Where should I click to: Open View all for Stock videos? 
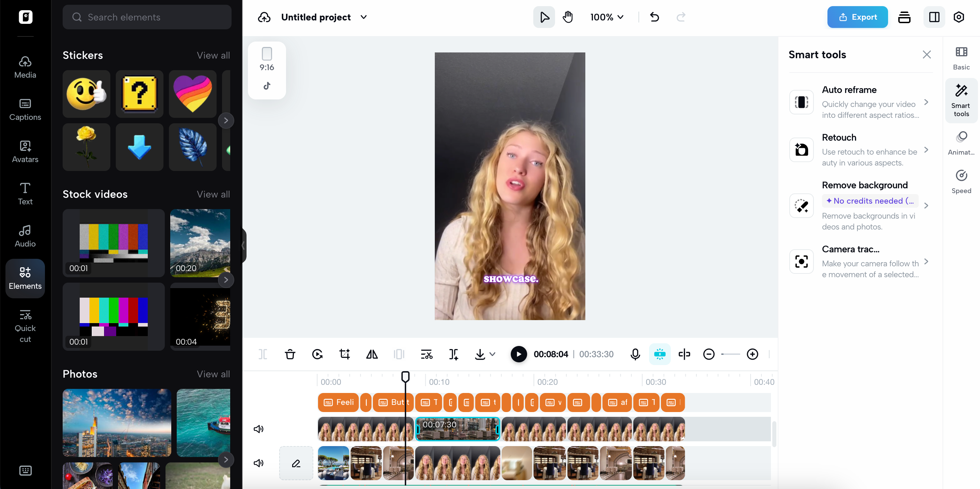213,194
